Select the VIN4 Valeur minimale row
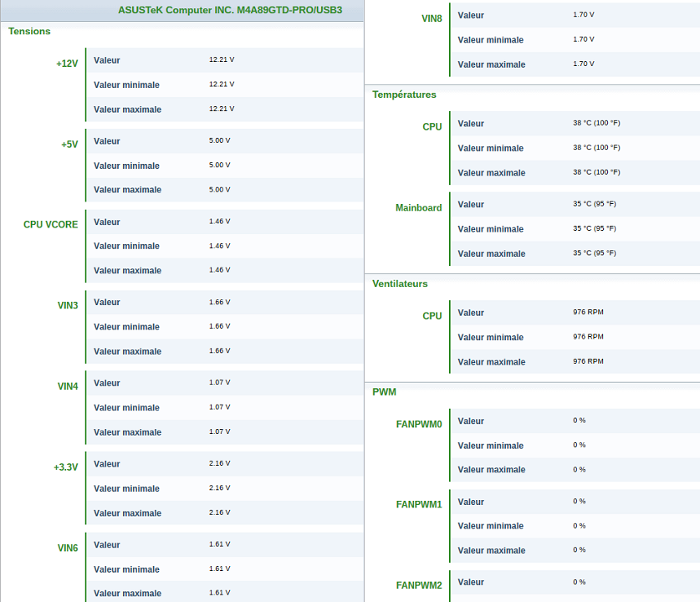The image size is (700, 602). pos(225,407)
